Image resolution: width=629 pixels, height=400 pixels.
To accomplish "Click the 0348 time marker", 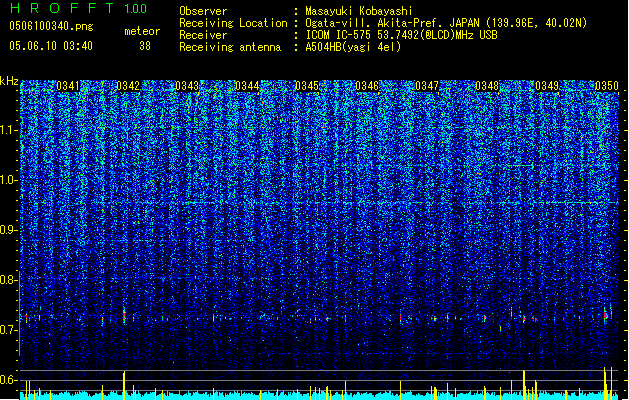I will tap(487, 86).
